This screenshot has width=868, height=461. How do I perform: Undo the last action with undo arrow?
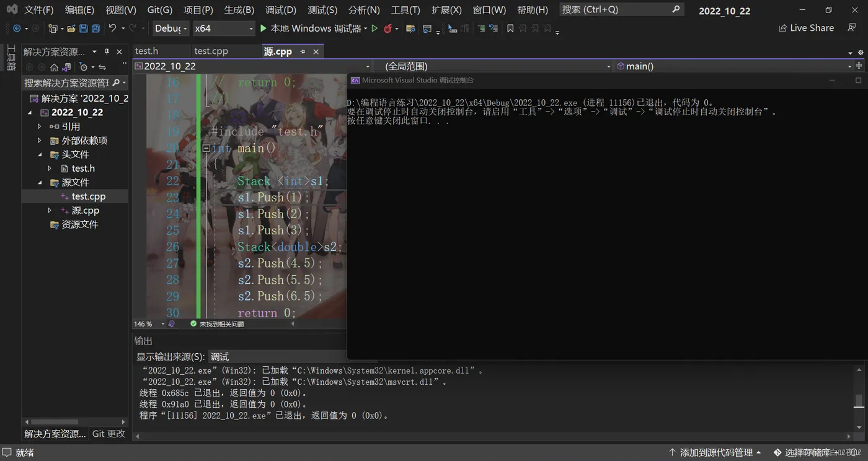[112, 28]
